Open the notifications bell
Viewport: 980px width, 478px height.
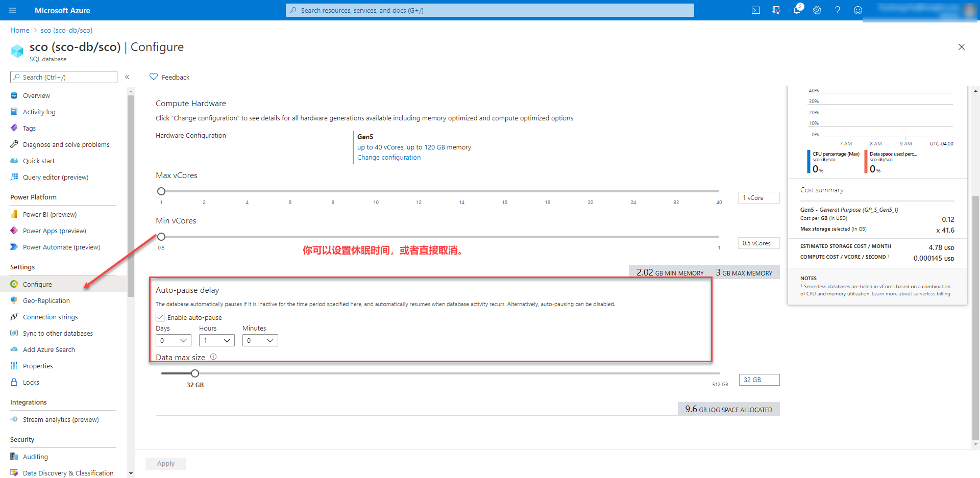797,10
